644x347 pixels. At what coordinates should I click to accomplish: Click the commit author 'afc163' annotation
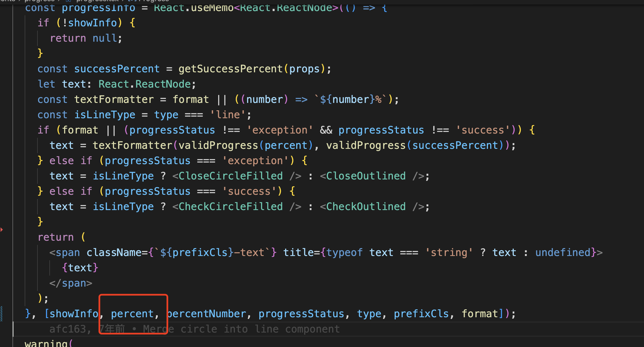(68, 329)
